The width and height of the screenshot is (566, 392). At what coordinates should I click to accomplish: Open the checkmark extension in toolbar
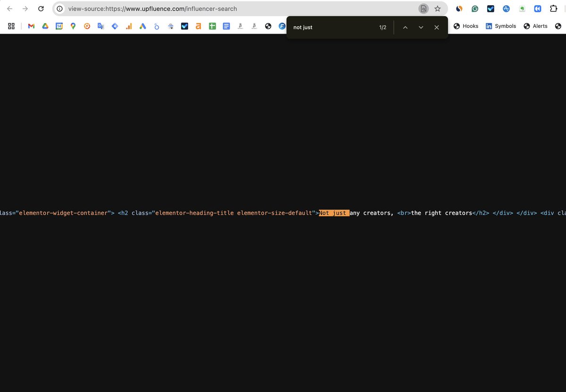coord(491,8)
